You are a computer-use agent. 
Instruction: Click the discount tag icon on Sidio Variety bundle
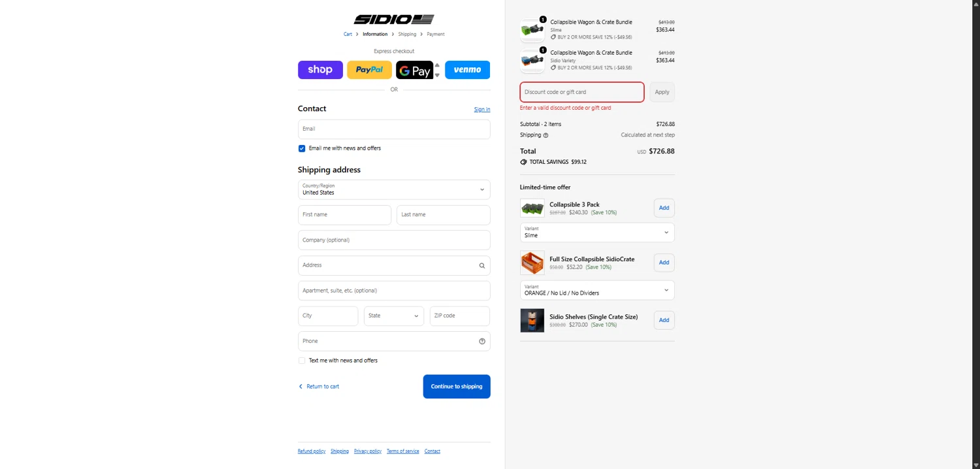click(553, 67)
